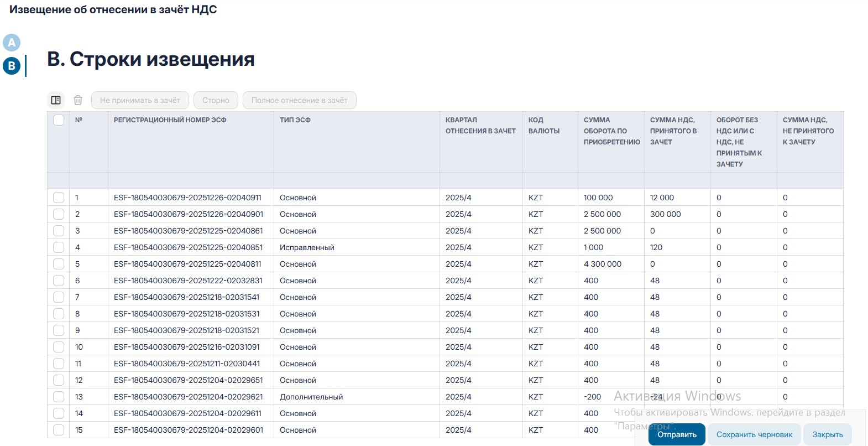The width and height of the screenshot is (868, 446).
Task: Open ESF-180540030679-20251226-02040901 row
Action: (x=188, y=214)
